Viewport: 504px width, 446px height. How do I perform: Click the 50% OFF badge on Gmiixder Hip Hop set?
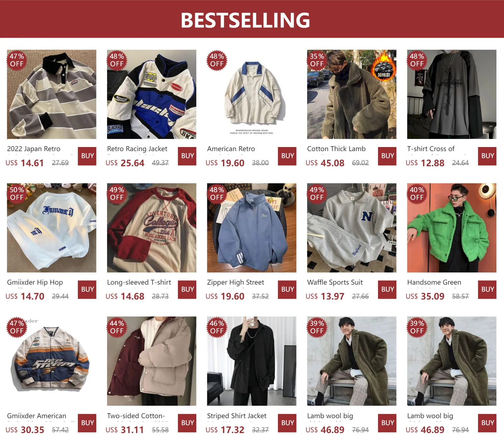[17, 194]
